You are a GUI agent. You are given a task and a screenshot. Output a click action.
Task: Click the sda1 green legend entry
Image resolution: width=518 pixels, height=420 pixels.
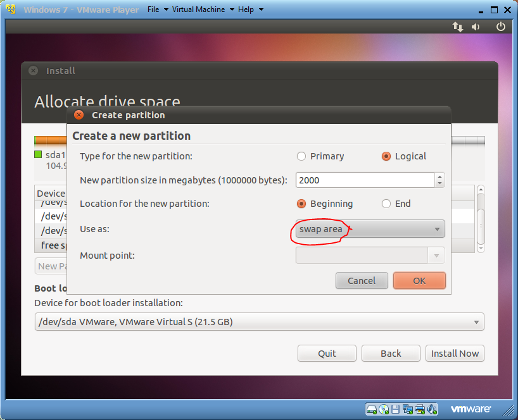click(x=50, y=155)
